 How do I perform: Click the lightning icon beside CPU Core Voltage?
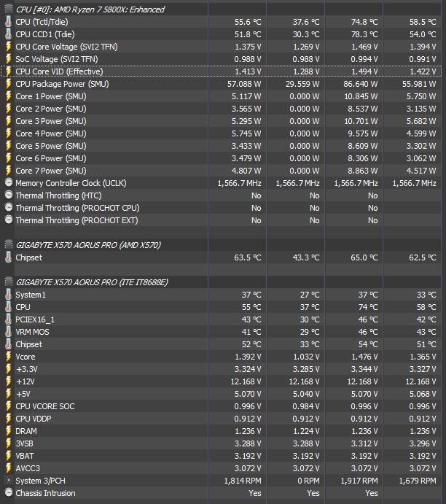pos(8,47)
